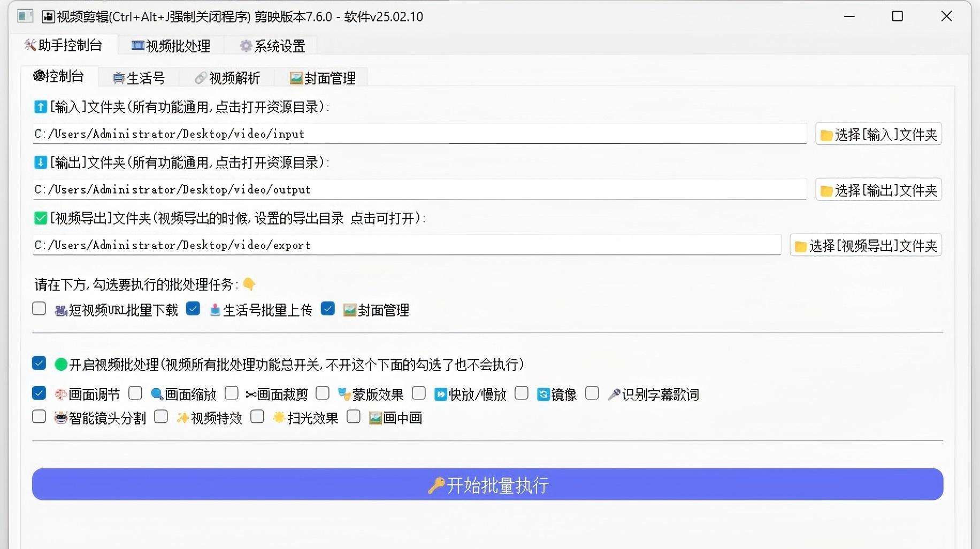The image size is (980, 549).
Task: Enable the 短视频URL批量下载 checkbox
Action: (39, 308)
